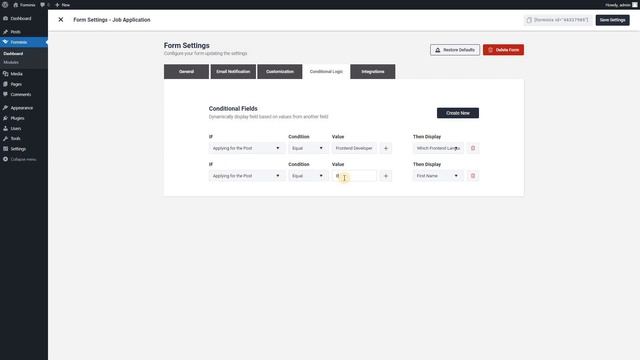Open second row Condition dropdown
The height and width of the screenshot is (360, 640).
pos(308,176)
